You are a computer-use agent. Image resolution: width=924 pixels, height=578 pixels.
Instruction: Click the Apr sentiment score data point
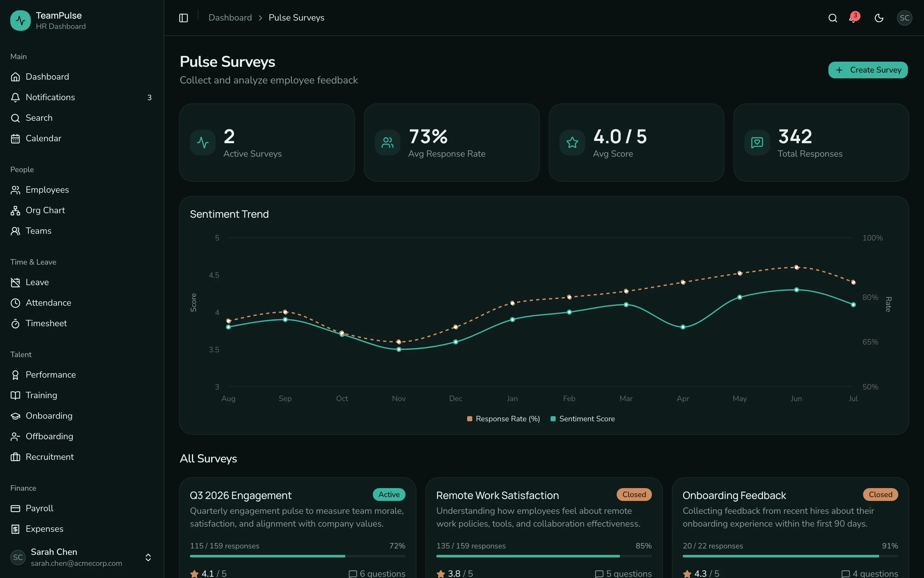pos(683,327)
